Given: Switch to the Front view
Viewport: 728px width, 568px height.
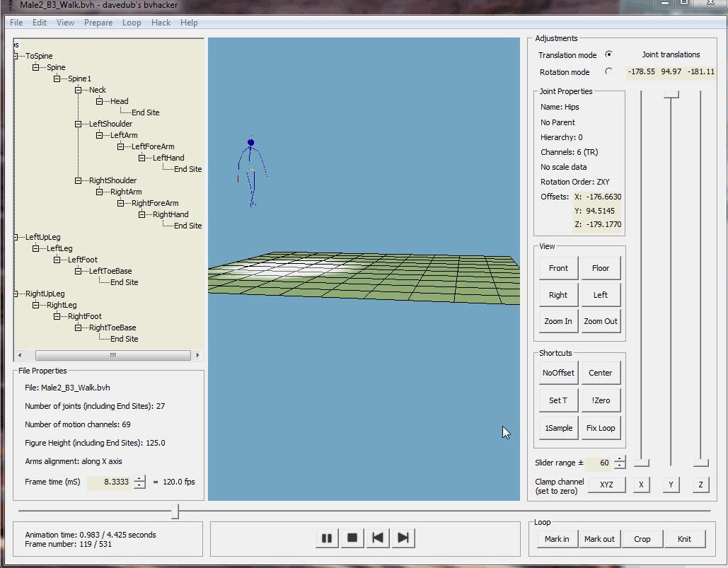Looking at the screenshot, I should pos(558,268).
